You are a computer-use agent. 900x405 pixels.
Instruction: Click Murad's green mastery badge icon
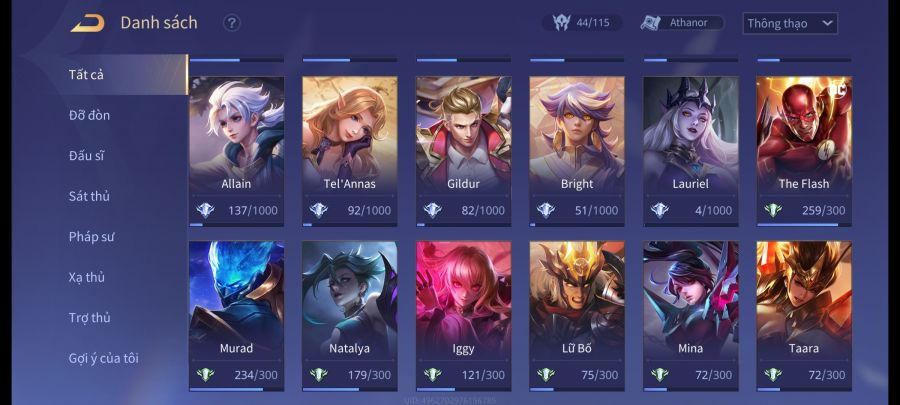205,375
